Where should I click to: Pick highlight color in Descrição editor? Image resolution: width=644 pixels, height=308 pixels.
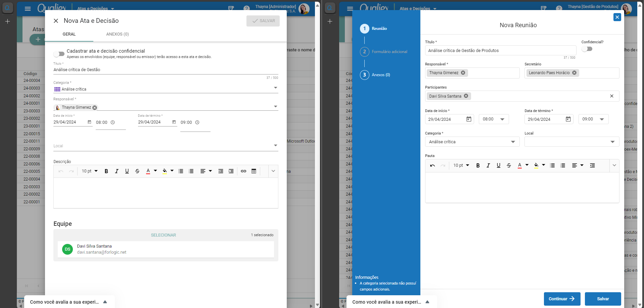[x=165, y=171]
